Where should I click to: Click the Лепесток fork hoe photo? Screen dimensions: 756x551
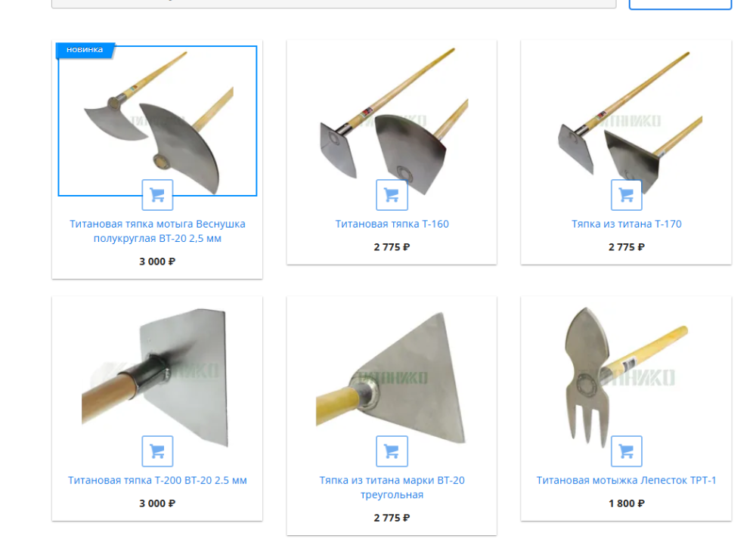[x=626, y=376]
